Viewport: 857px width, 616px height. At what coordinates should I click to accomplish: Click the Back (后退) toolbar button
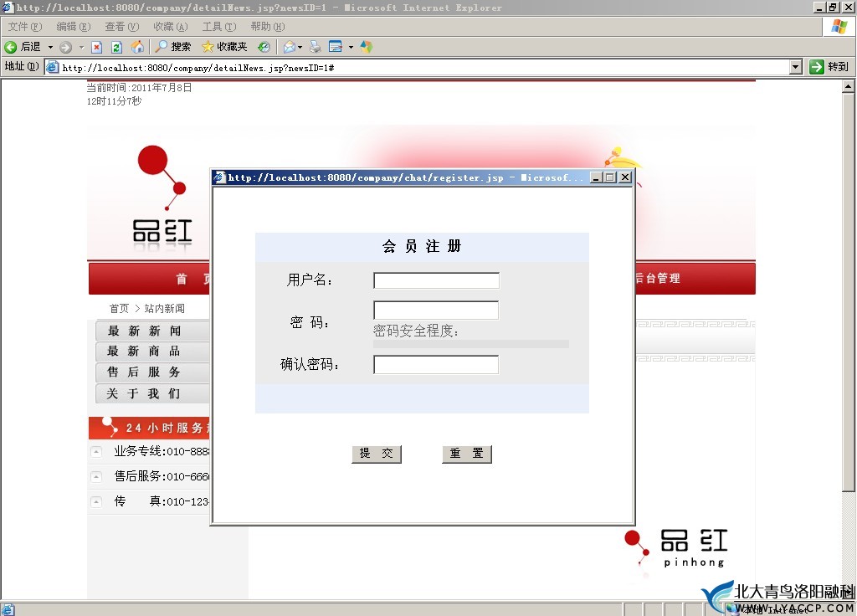pos(23,47)
